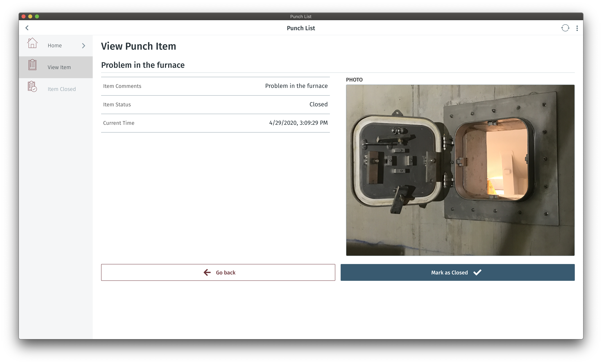Click the 'Problem in the furnace' subheading
The height and width of the screenshot is (364, 602).
click(x=143, y=65)
